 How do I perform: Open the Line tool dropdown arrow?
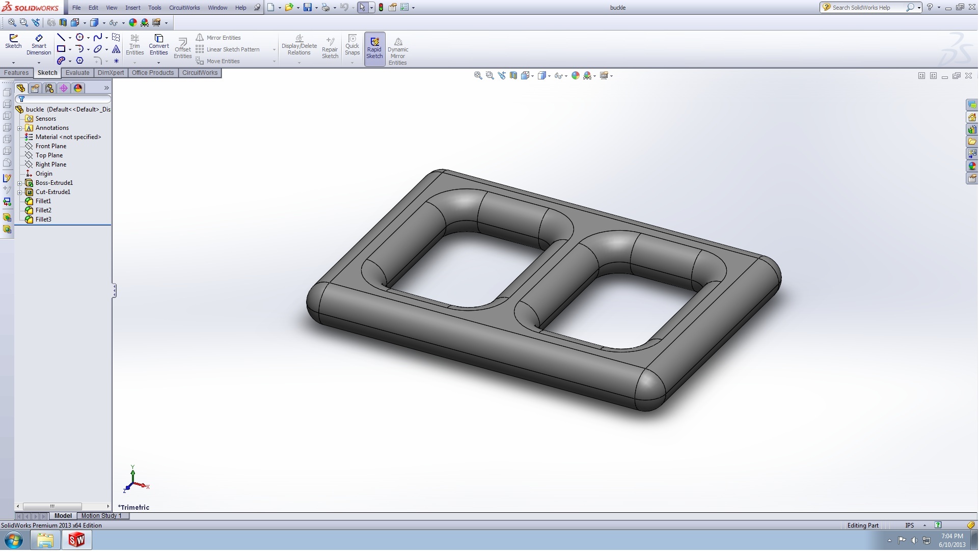pos(70,38)
